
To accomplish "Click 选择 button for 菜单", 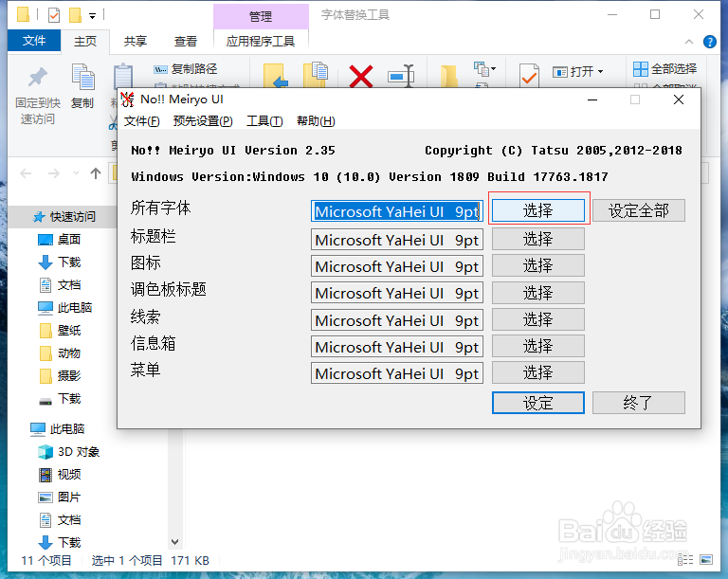I will pyautogui.click(x=538, y=372).
